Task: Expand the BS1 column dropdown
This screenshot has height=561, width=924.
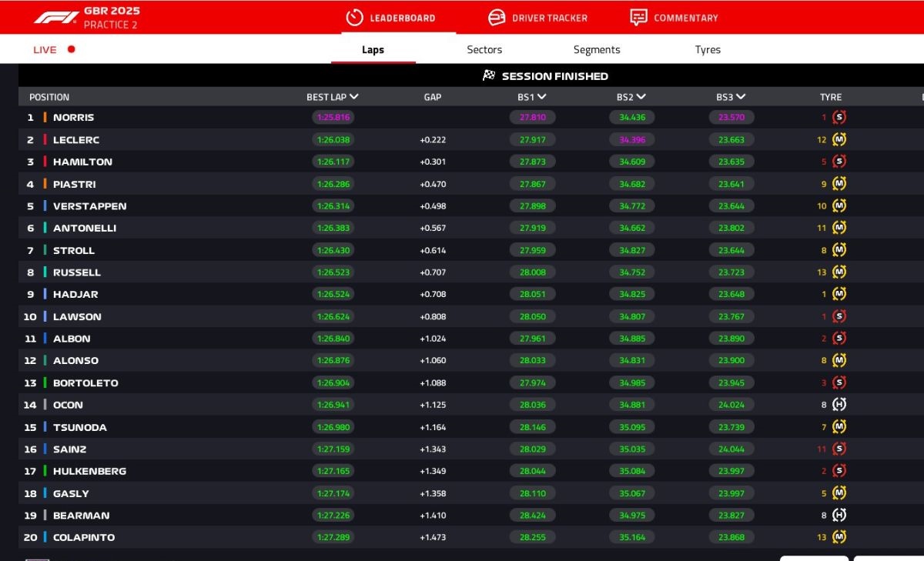Action: pos(542,97)
